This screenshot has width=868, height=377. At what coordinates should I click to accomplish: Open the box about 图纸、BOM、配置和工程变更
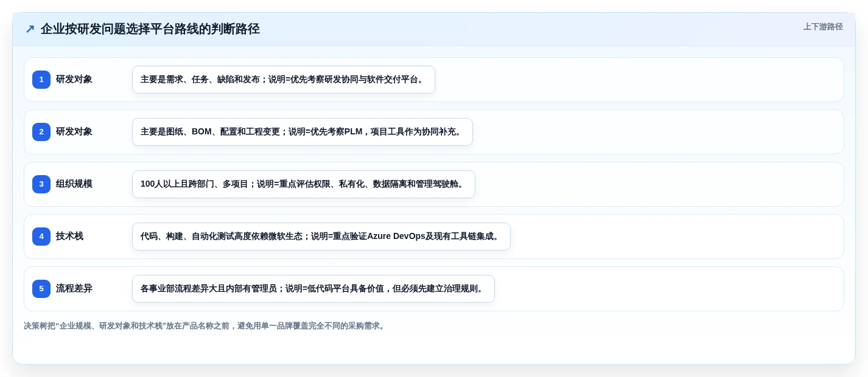tap(303, 132)
